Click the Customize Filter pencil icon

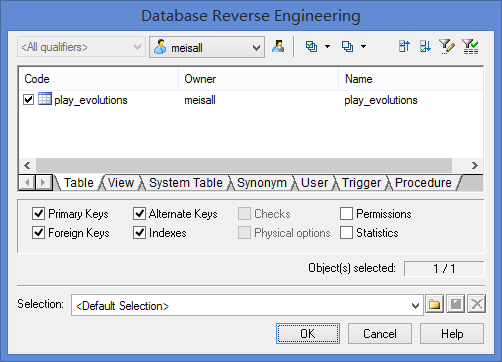click(447, 46)
